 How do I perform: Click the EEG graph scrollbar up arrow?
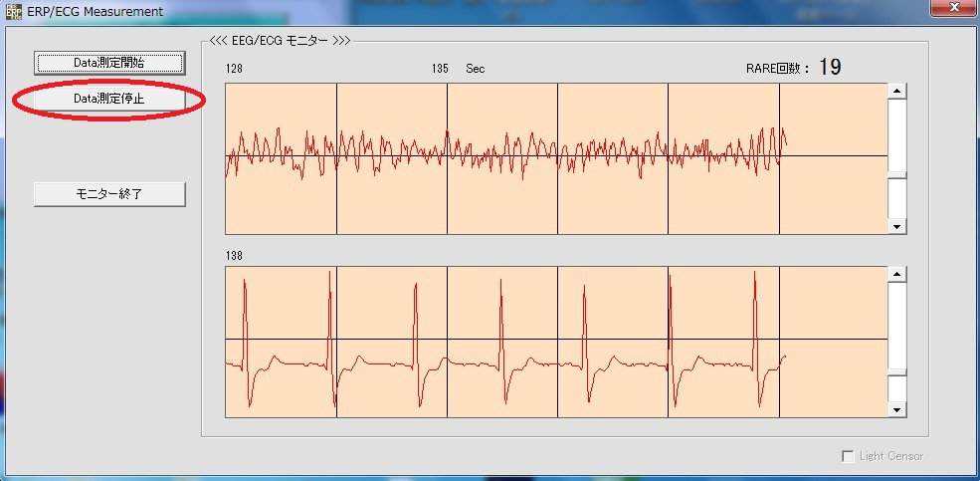[897, 92]
